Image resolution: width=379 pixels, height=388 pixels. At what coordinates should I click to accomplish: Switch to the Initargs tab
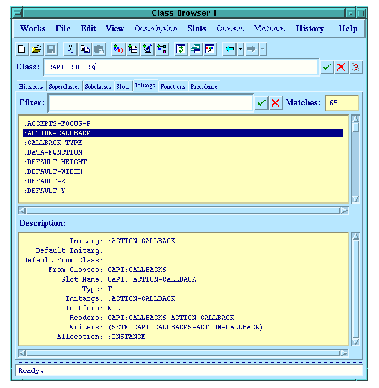click(x=145, y=86)
